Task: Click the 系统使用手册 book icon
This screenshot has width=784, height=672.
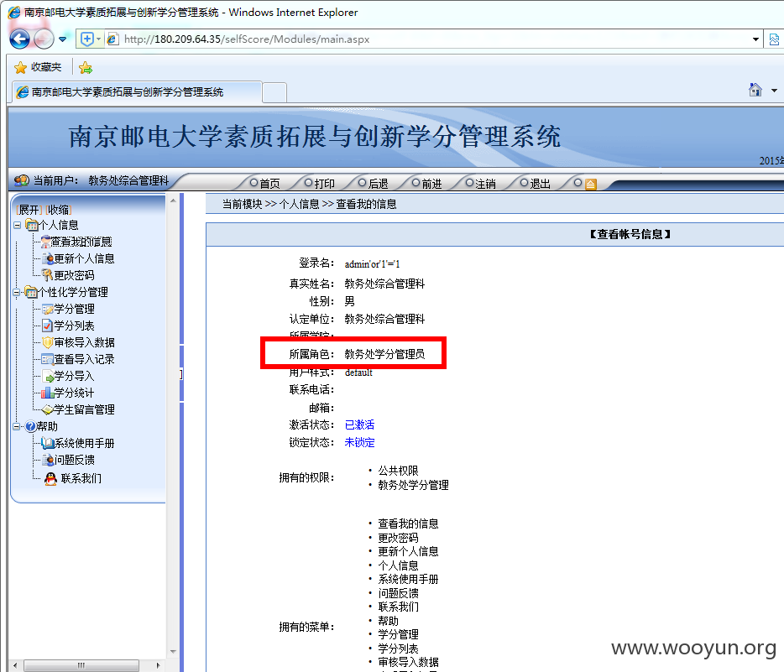Action: tap(48, 443)
